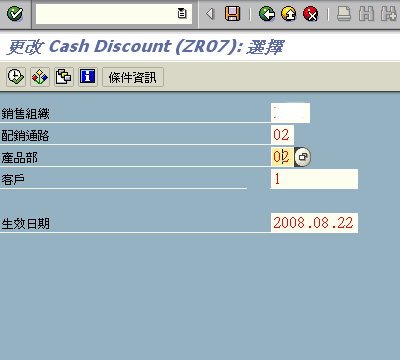400x360 pixels.
Task: Click the 銷售組織 input field
Action: (290, 113)
